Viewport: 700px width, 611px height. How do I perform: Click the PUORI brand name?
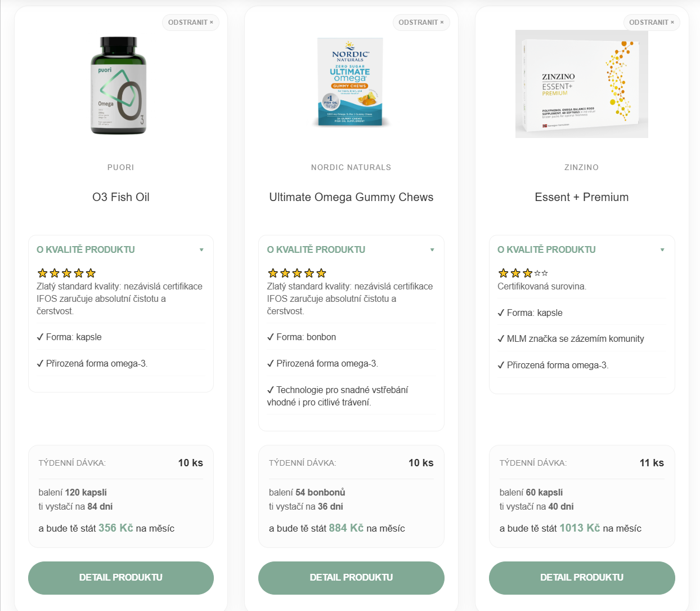[x=120, y=167]
